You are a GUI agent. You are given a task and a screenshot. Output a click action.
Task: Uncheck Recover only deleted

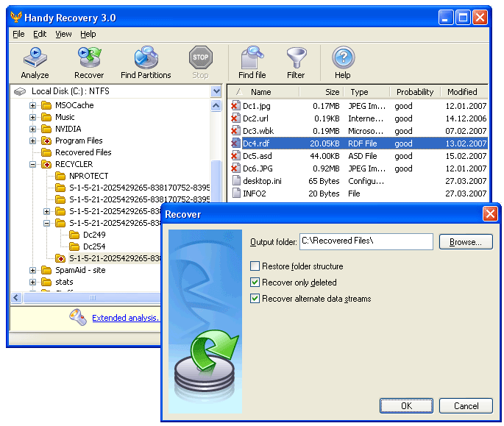pyautogui.click(x=255, y=283)
